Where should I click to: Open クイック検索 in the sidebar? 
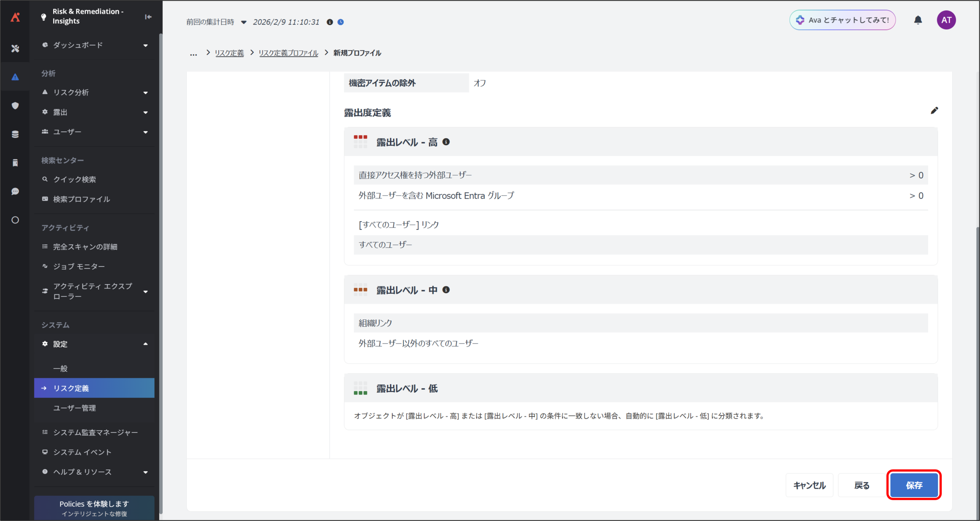74,179
